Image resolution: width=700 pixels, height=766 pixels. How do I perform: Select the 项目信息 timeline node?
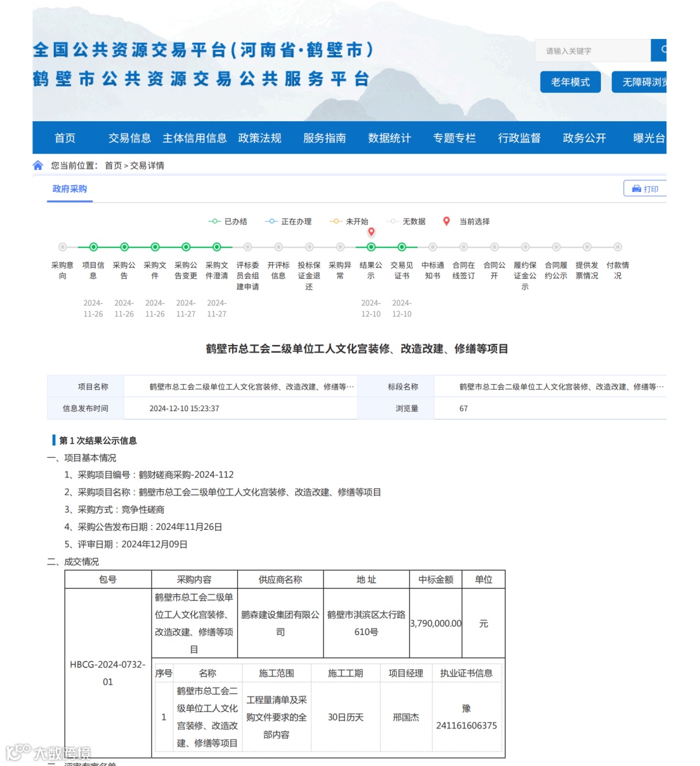(x=93, y=247)
